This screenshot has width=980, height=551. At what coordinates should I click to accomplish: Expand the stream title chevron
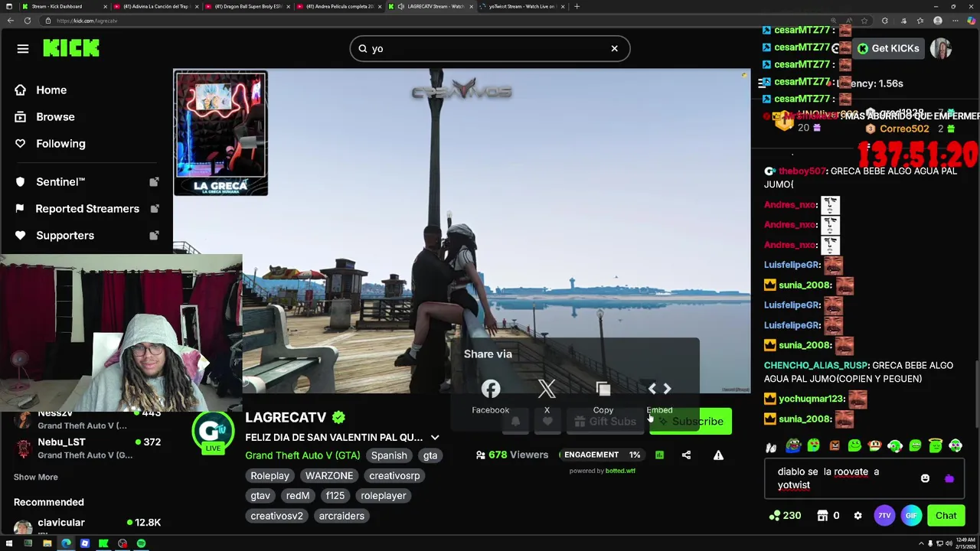point(435,438)
